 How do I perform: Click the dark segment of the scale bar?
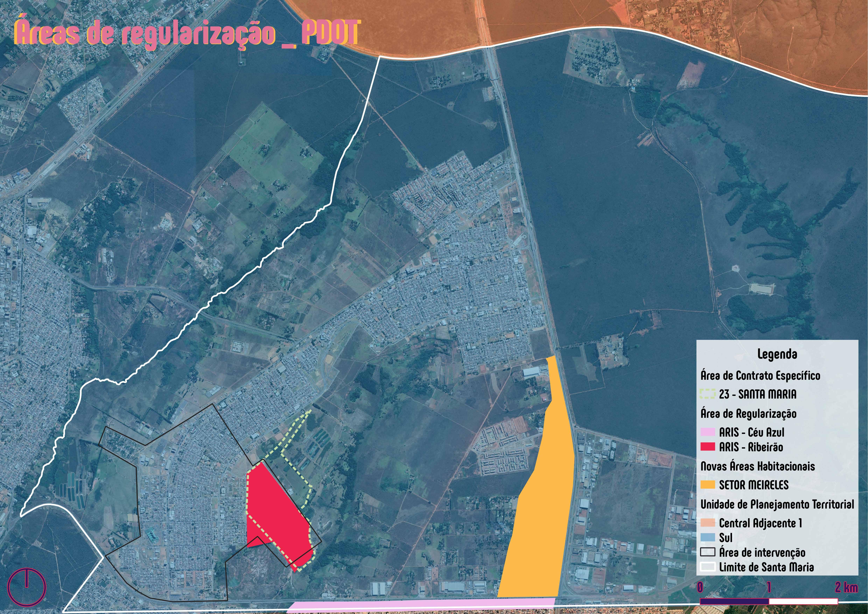click(734, 601)
